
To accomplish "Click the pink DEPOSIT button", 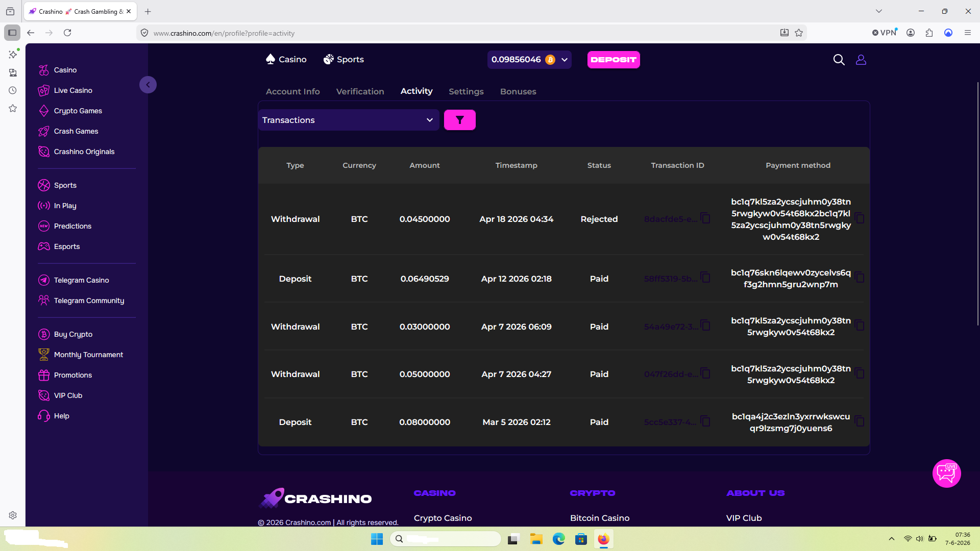I will 614,60.
